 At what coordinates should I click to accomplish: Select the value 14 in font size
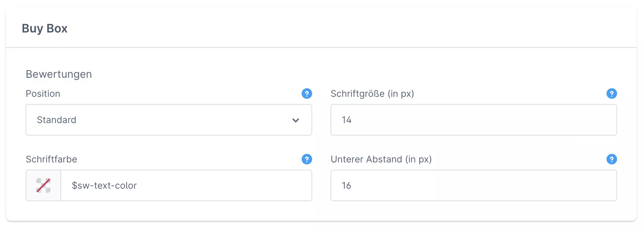click(x=347, y=120)
